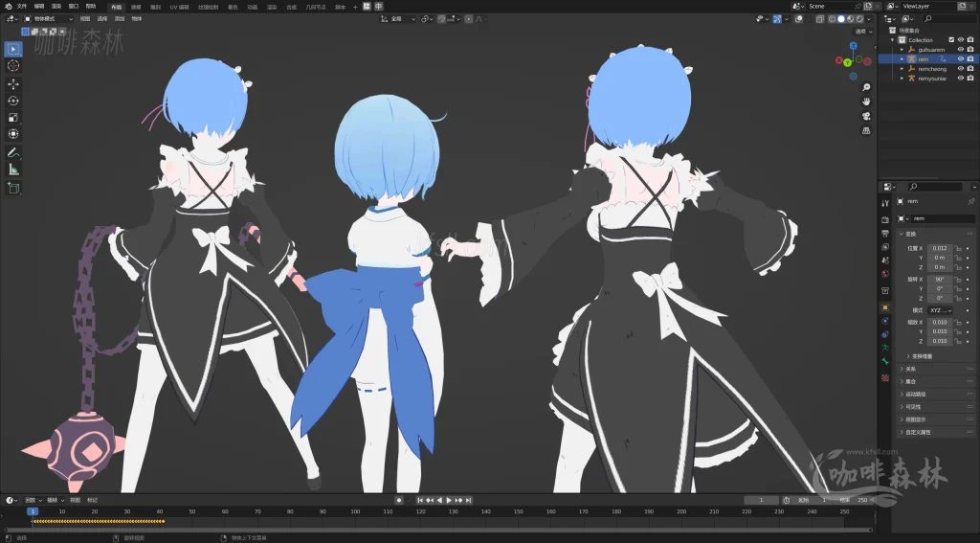Select the Move tool
The height and width of the screenshot is (543, 980).
(13, 84)
